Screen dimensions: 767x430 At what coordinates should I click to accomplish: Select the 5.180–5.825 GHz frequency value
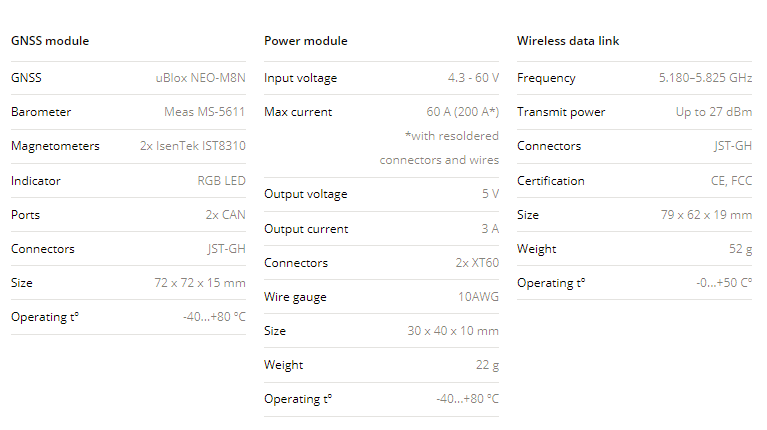tap(705, 78)
